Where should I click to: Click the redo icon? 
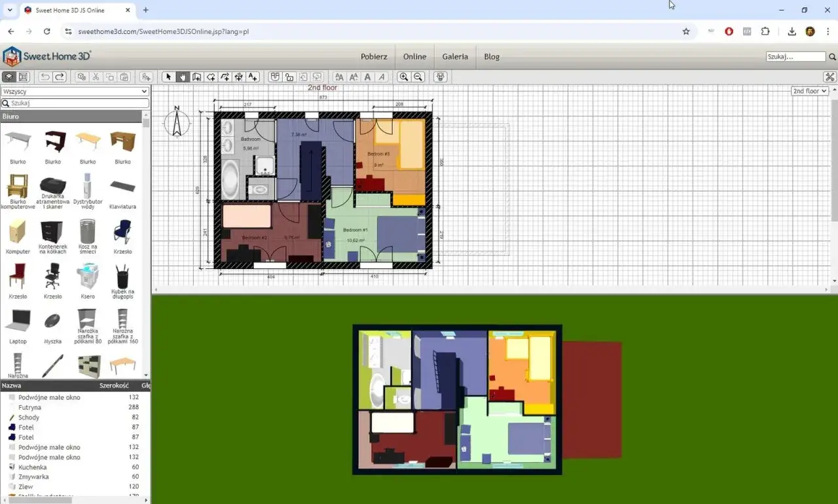coord(60,77)
